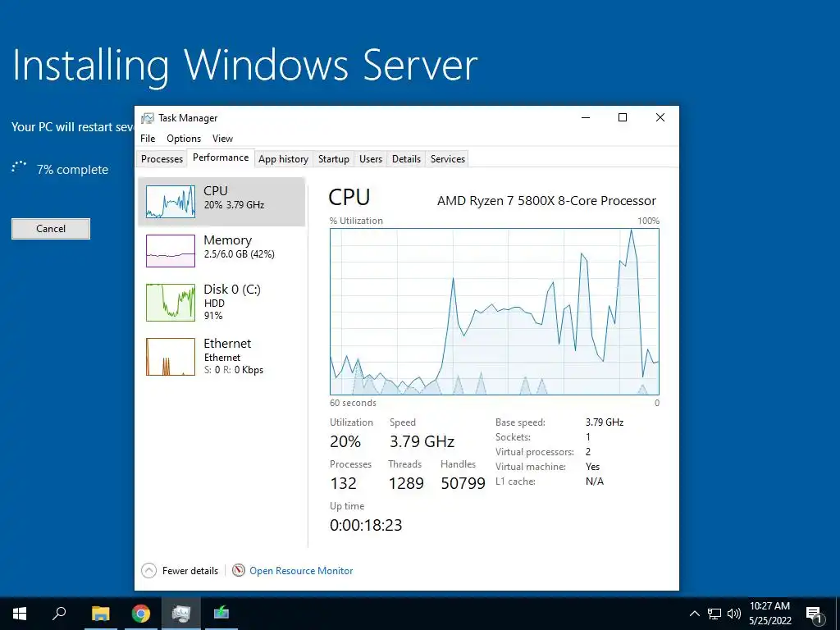Click the Task Manager taskbar icon

point(181,614)
